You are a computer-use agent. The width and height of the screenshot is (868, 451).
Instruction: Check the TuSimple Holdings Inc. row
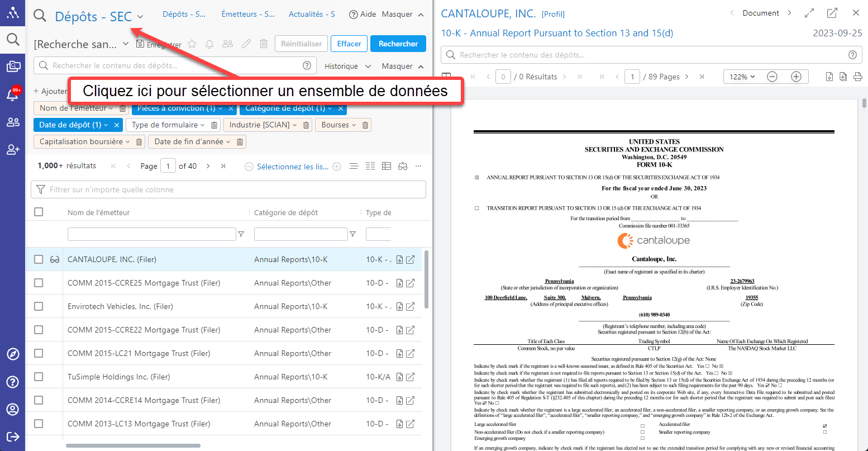(39, 377)
